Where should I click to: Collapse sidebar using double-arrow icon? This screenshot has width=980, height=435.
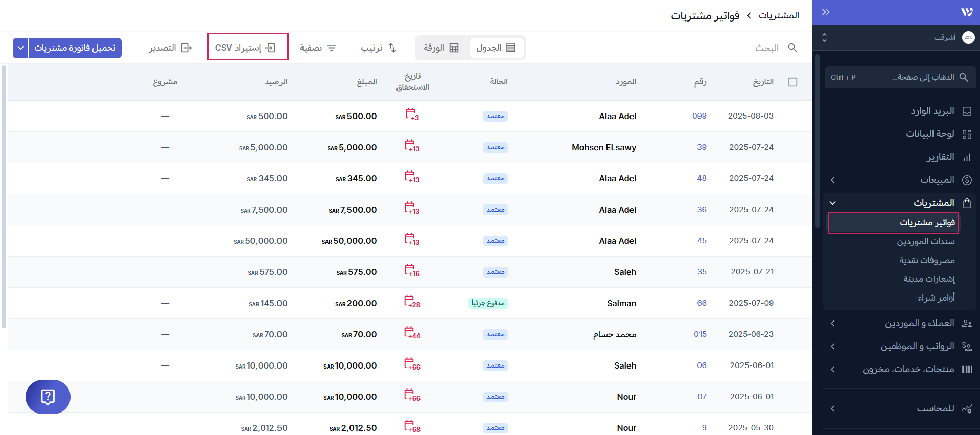[x=826, y=12]
